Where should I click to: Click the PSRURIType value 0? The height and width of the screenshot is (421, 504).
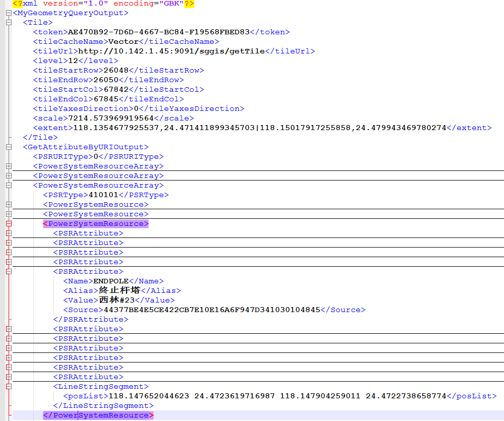click(96, 157)
